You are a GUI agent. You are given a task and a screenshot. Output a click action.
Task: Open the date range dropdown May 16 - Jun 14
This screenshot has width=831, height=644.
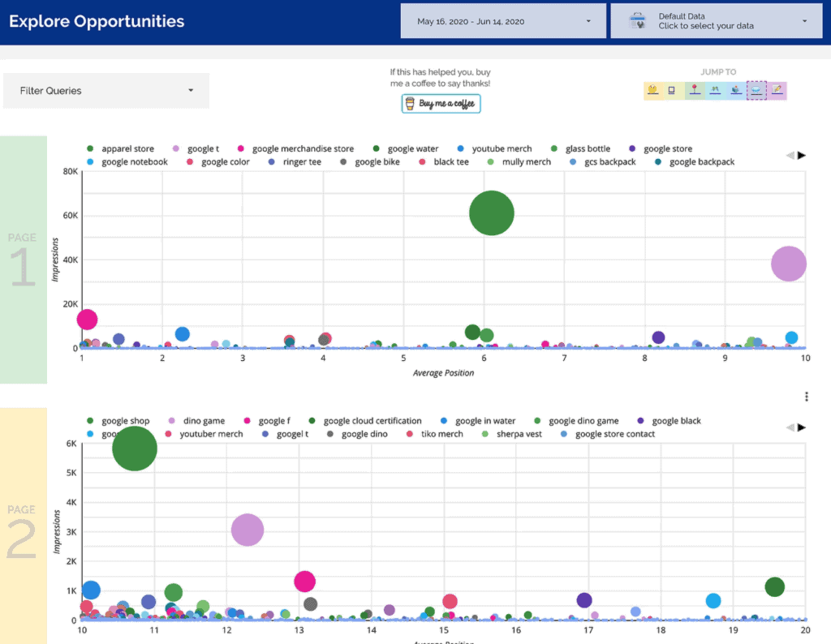tap(503, 21)
